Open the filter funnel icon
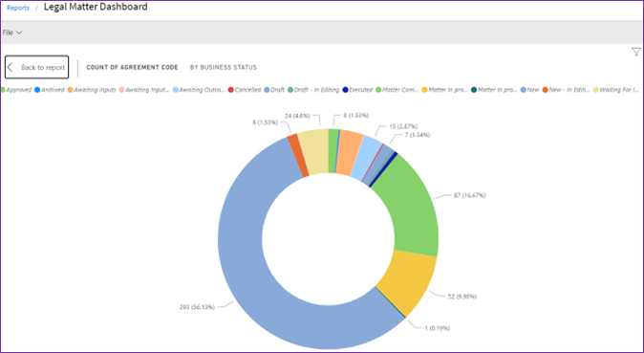The height and width of the screenshot is (353, 644). pyautogui.click(x=635, y=52)
